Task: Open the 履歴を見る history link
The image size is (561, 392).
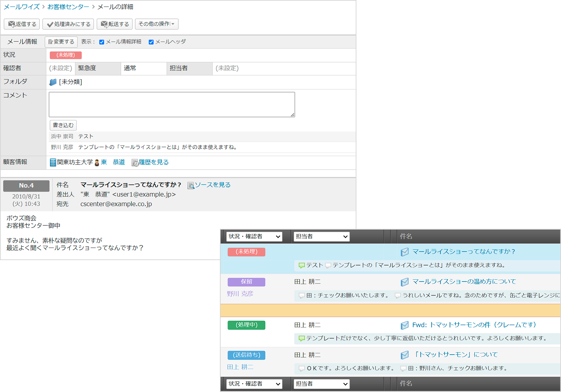Action: pos(154,163)
